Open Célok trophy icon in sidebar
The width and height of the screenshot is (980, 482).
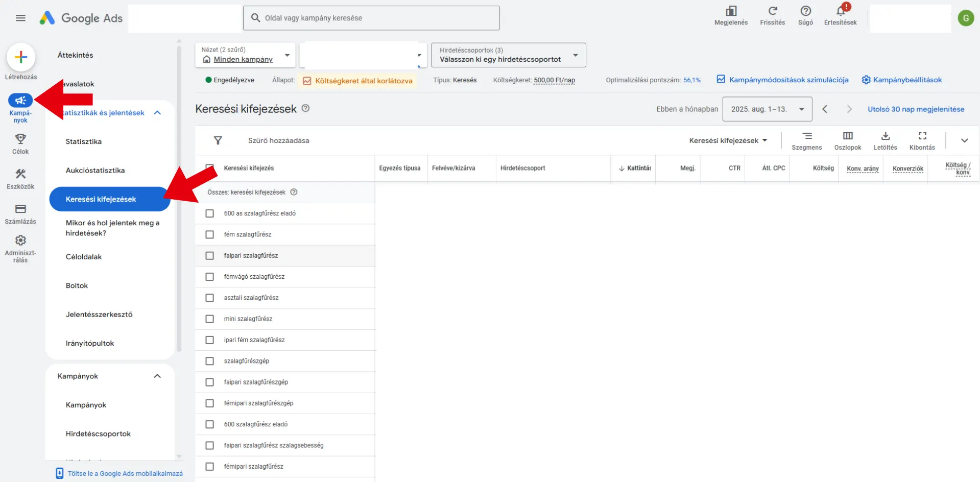[x=20, y=139]
